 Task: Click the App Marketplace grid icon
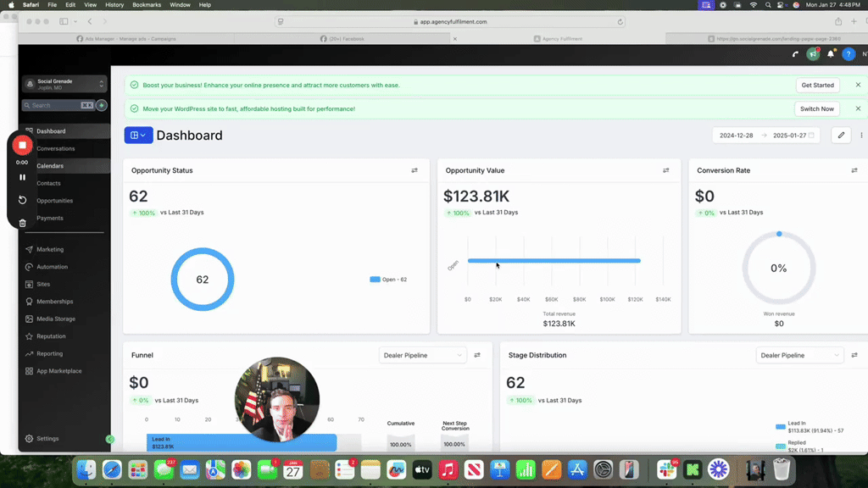coord(29,371)
